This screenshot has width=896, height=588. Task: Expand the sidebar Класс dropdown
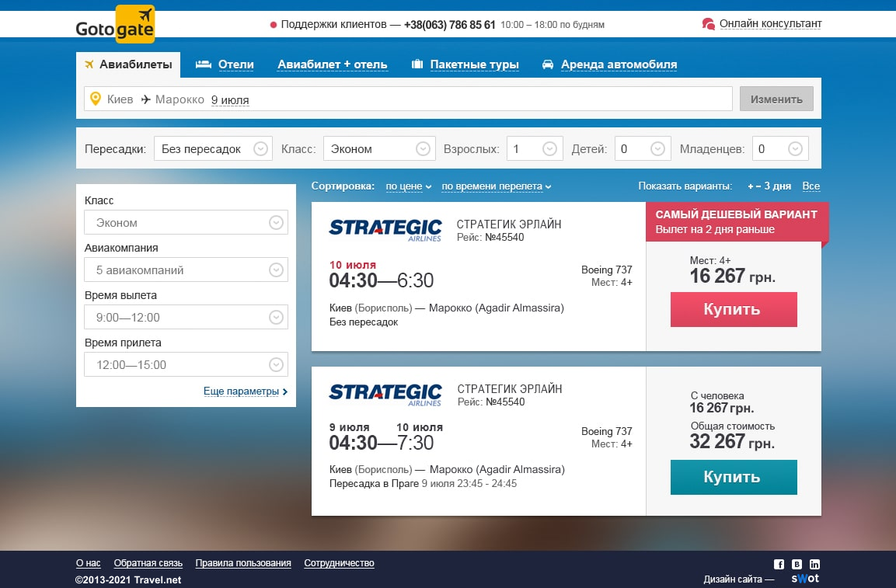coord(186,222)
